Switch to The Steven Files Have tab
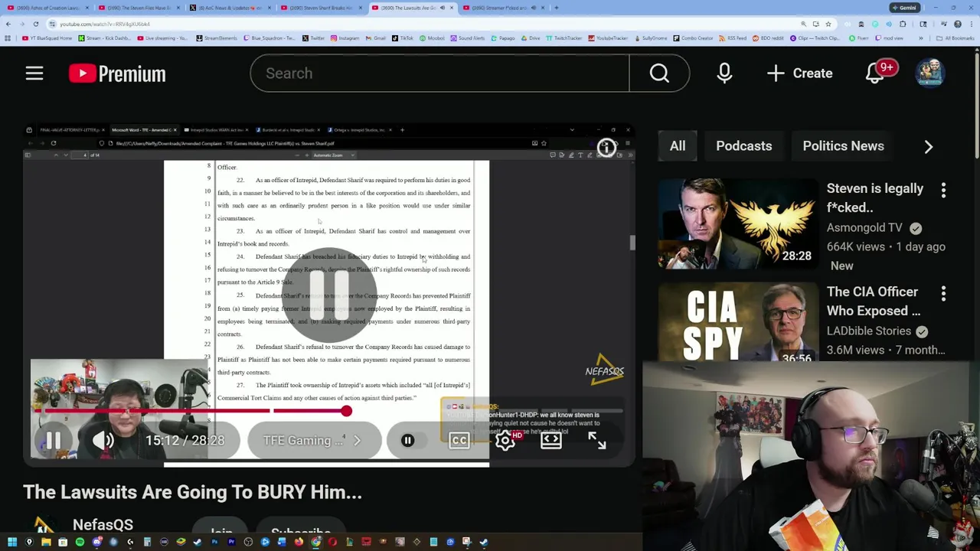980x551 pixels. coord(139,8)
